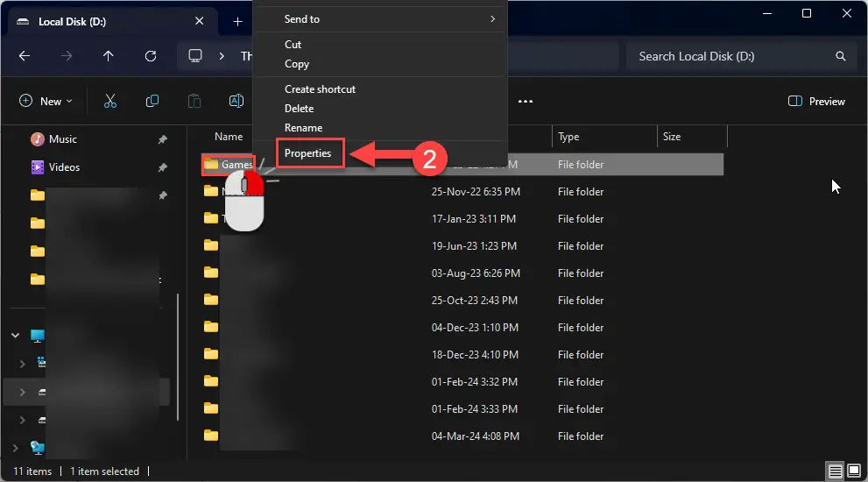Open a new tab with plus
868x482 pixels.
[x=237, y=22]
